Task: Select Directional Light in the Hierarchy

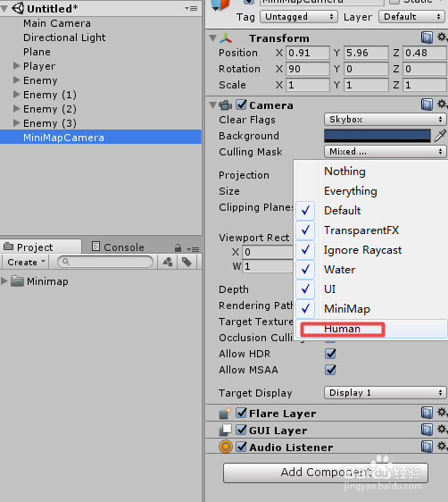Action: point(64,38)
